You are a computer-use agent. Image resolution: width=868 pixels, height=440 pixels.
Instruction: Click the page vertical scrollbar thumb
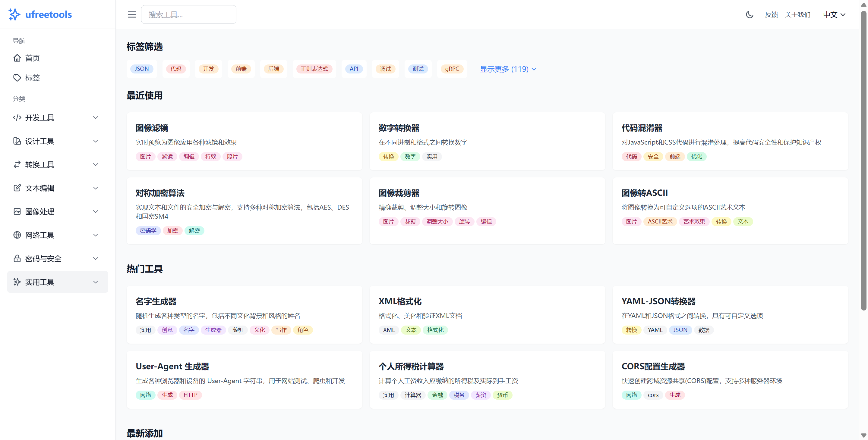(863, 160)
